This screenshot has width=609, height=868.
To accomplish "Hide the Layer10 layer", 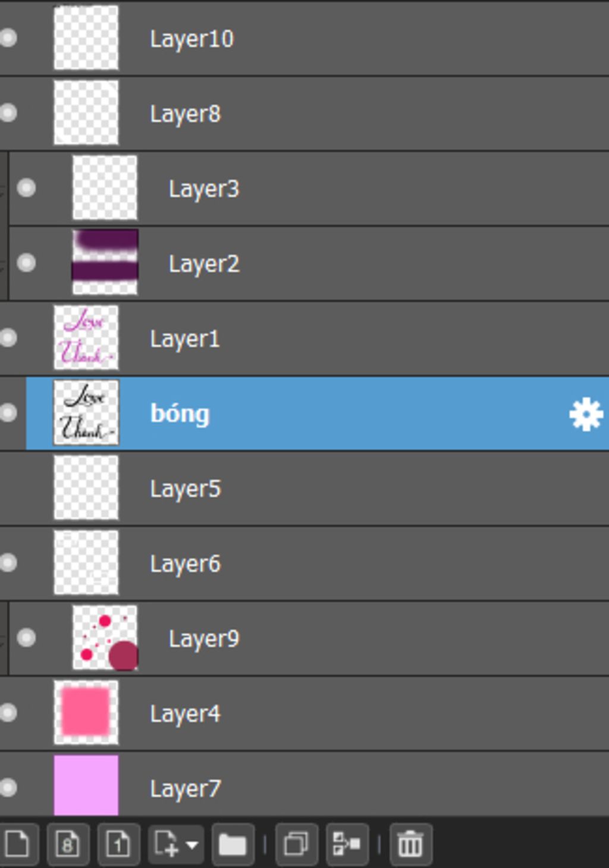I will (x=8, y=38).
